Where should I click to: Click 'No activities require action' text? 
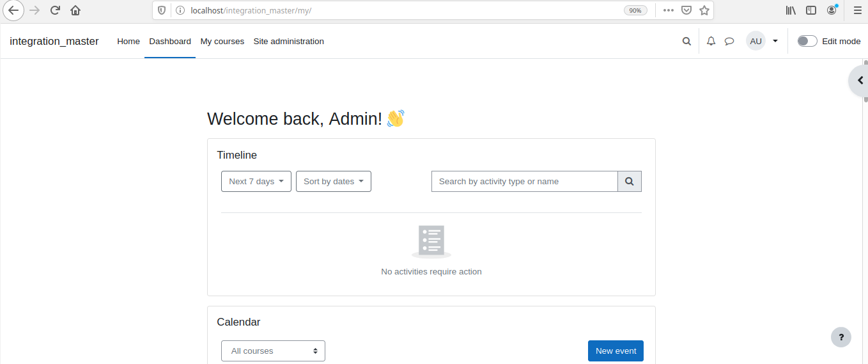click(x=431, y=271)
